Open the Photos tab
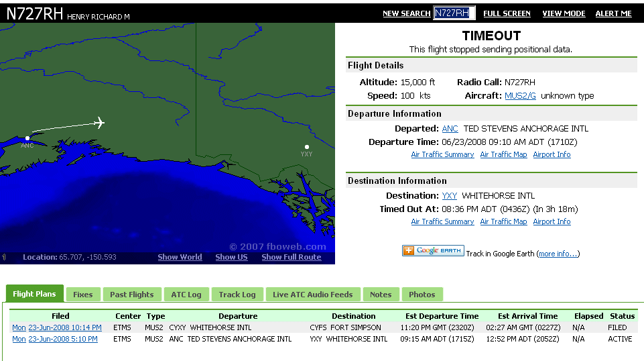Screen dimensions: 644x361 (422, 295)
